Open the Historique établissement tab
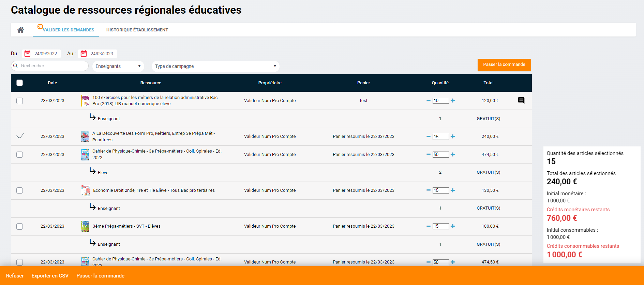 click(137, 30)
